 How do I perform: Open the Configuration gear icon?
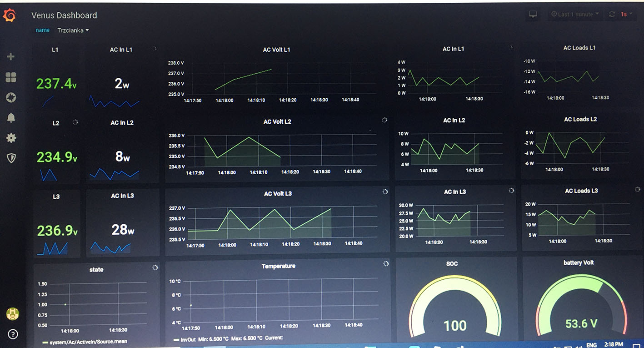[11, 138]
